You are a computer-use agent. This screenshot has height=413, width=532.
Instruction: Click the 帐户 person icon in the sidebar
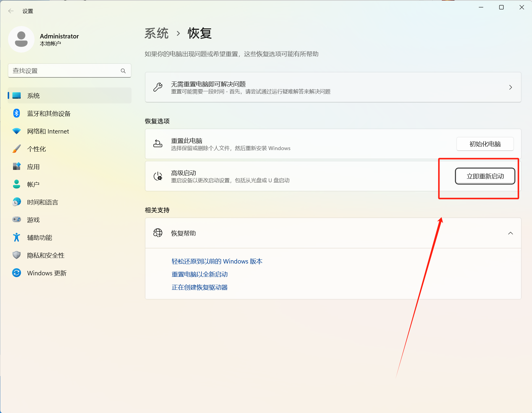tap(17, 184)
